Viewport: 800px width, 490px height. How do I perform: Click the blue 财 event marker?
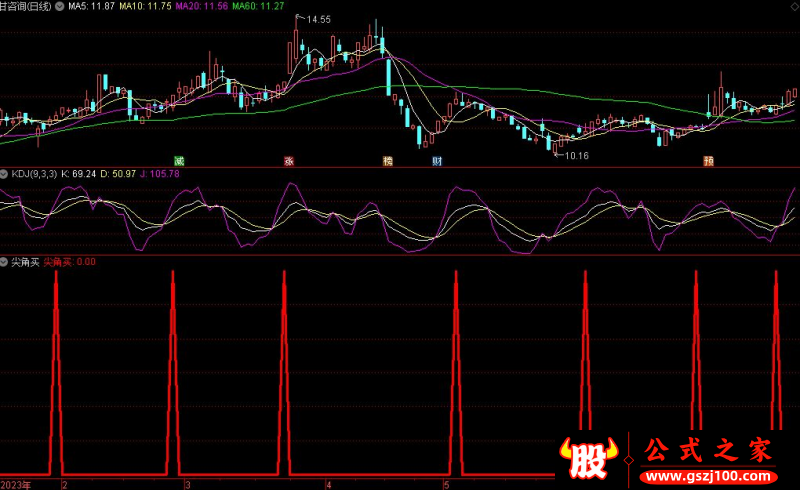click(x=437, y=160)
